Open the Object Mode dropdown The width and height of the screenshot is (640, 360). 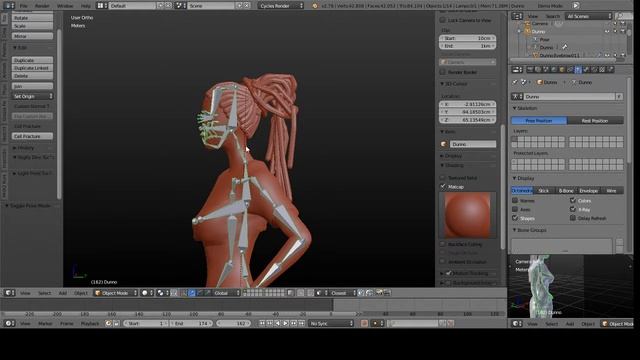[116, 293]
